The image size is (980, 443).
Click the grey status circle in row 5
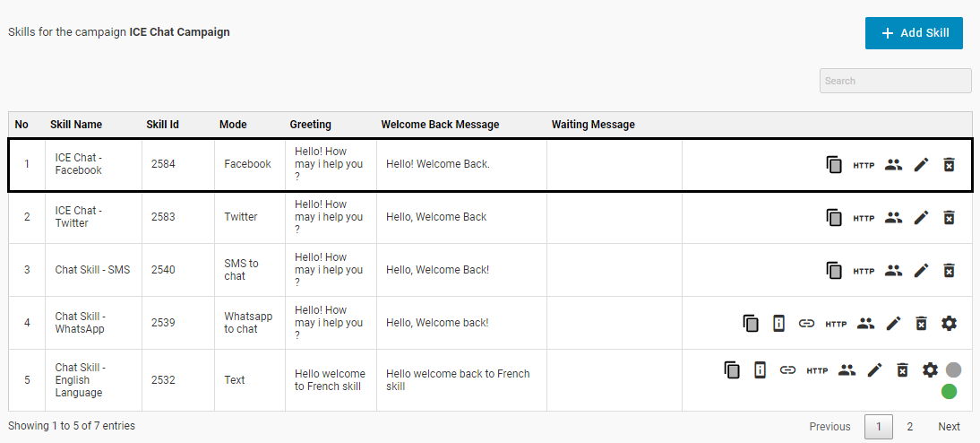click(953, 370)
